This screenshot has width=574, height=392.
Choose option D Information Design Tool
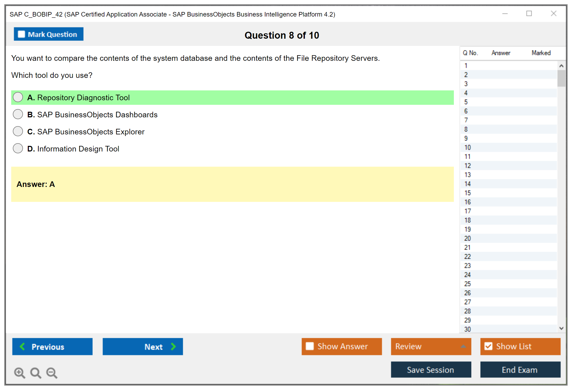click(x=18, y=149)
